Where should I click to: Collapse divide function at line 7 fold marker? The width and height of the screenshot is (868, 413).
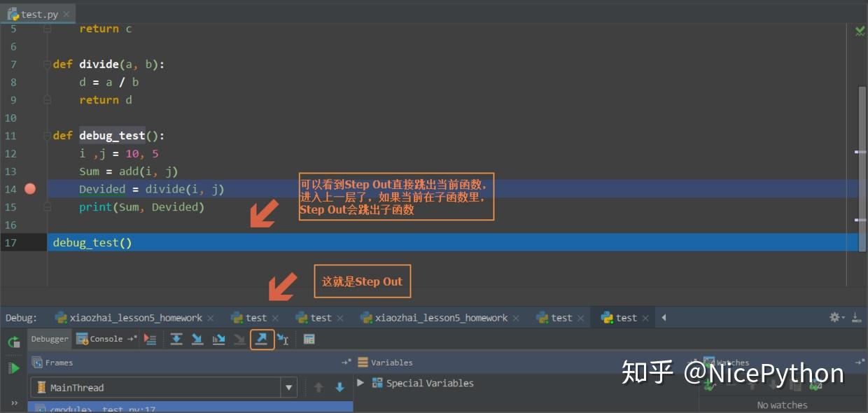[x=47, y=64]
